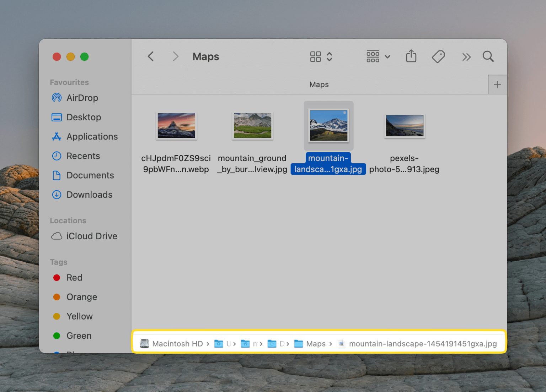Select the Red tag
This screenshot has width=546, height=392.
click(74, 278)
